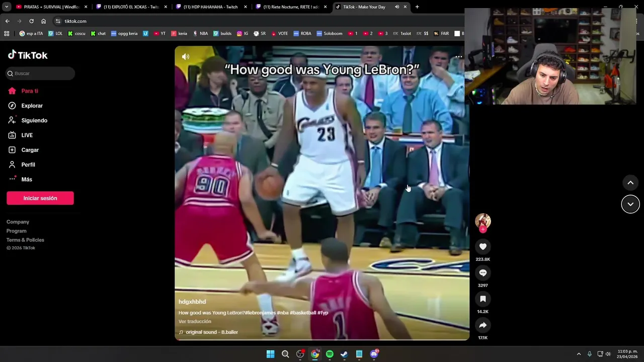Expand the Más menu
The width and height of the screenshot is (644, 362).
pos(20,179)
